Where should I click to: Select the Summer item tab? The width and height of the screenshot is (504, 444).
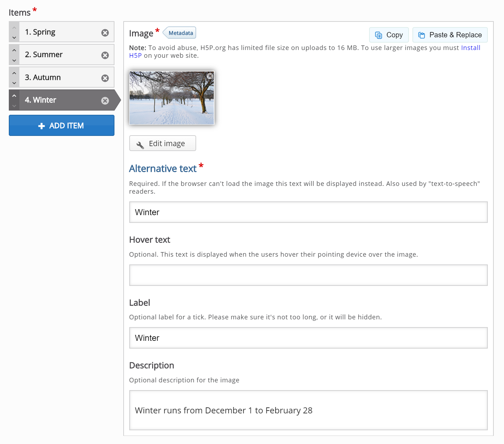[x=62, y=55]
